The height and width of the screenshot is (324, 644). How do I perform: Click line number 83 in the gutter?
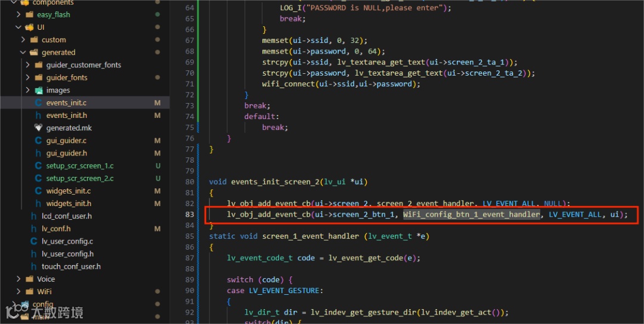point(190,214)
